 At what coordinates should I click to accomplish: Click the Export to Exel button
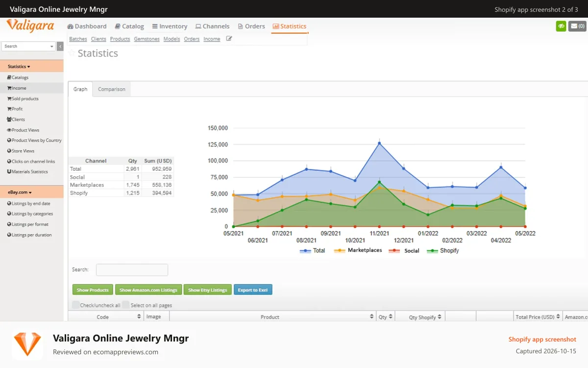tap(253, 290)
